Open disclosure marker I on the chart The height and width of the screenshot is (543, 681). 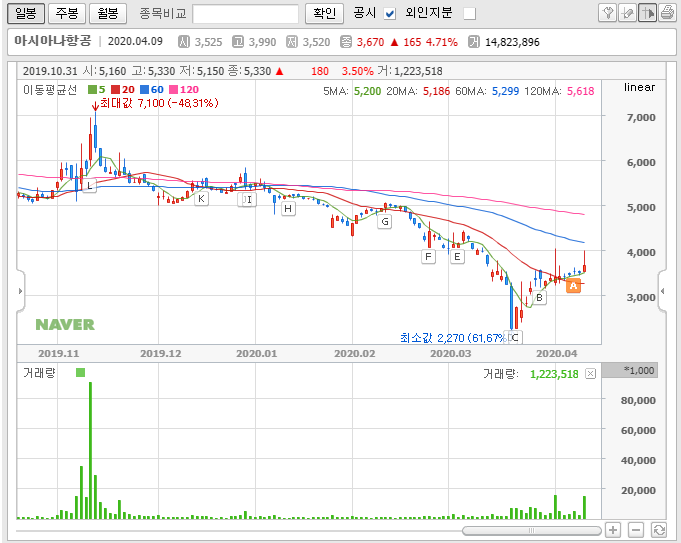point(250,200)
